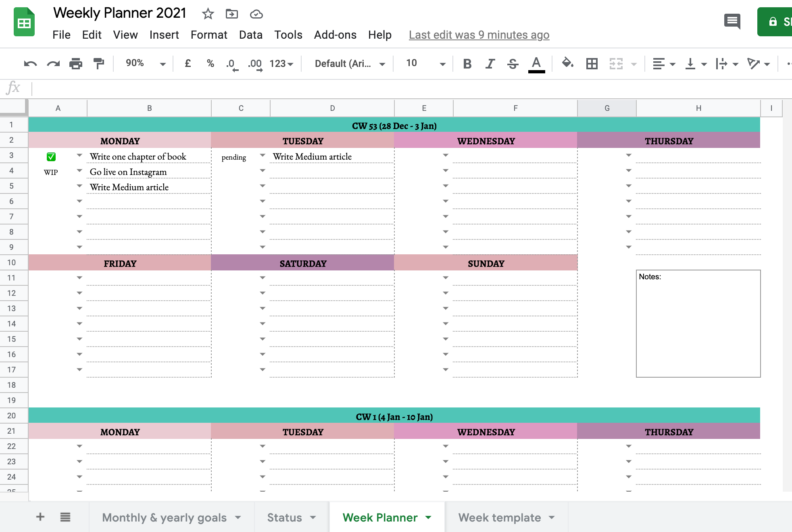Star the Weekly Planner 2021 spreadsheet
This screenshot has height=532, width=792.
point(208,14)
